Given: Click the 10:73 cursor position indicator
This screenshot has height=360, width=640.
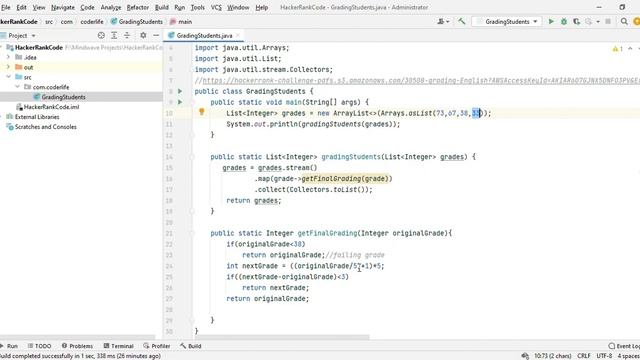Looking at the screenshot, I should pyautogui.click(x=553, y=356).
